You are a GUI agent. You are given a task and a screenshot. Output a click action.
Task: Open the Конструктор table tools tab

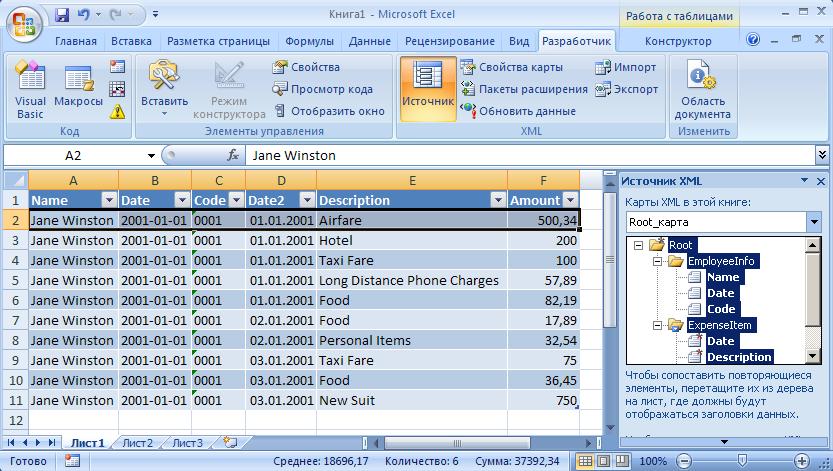tap(678, 41)
